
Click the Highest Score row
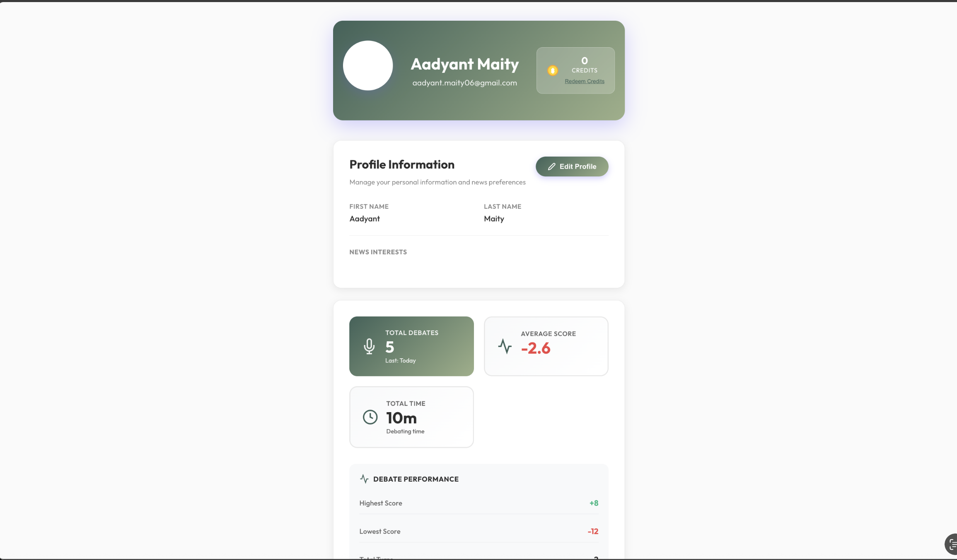[479, 503]
